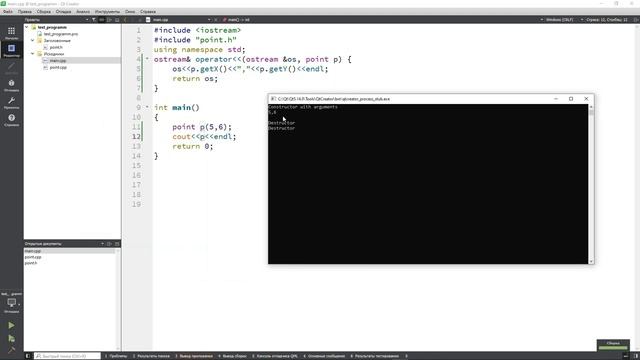Open Help mode with the question mark icon
Screen dimensions: 640x360
[11, 118]
